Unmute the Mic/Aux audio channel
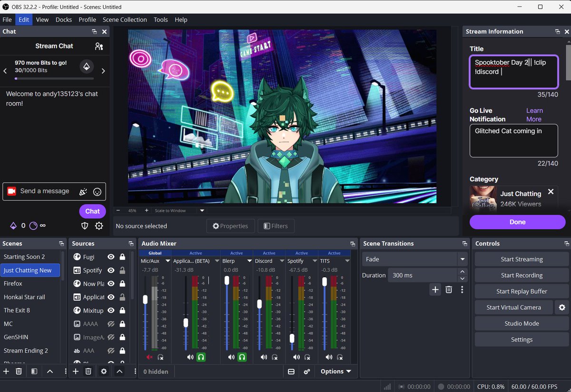This screenshot has height=392, width=571. [x=149, y=357]
